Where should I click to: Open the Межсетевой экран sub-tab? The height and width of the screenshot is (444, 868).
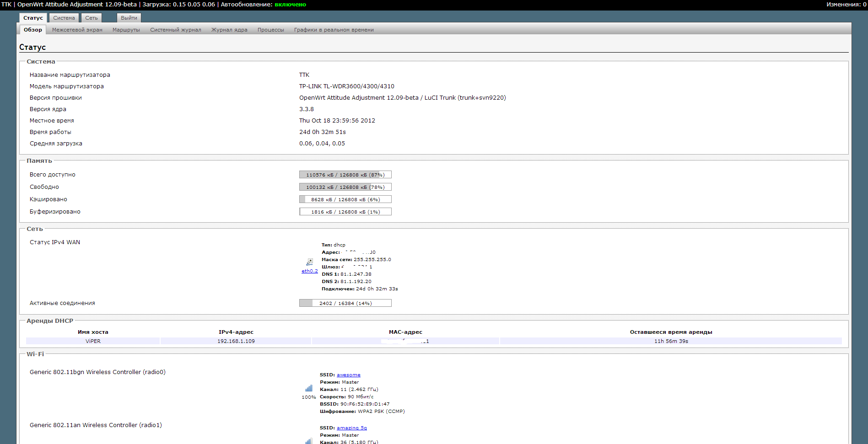click(77, 30)
